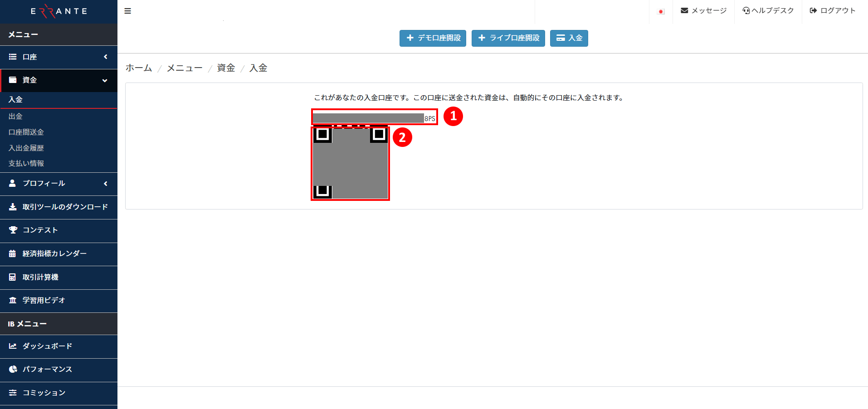868x409 pixels.
Task: Click the chart icon for ダッシュボード
Action: click(13, 346)
